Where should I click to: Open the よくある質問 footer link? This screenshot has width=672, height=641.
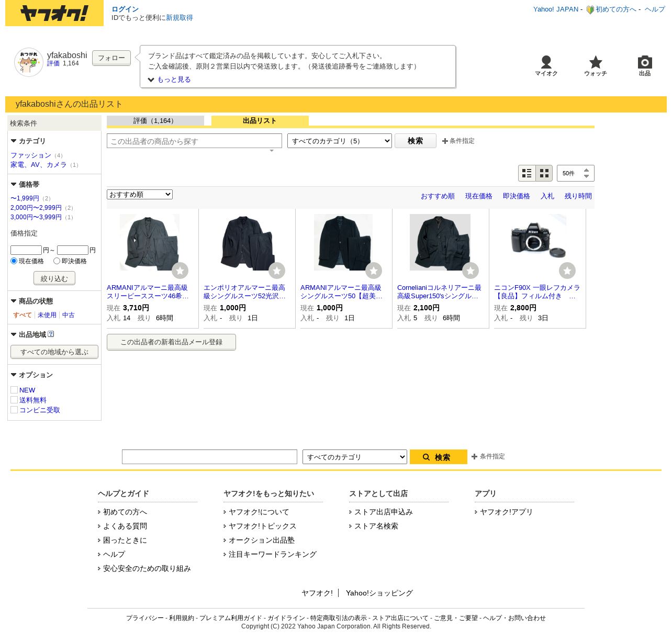pos(125,526)
